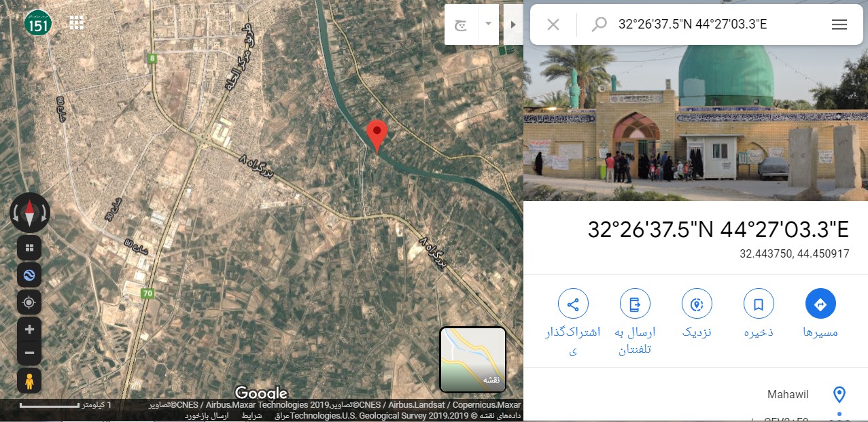Reset the orientation using the compass
Image resolution: width=868 pixels, height=422 pixels.
(x=30, y=213)
